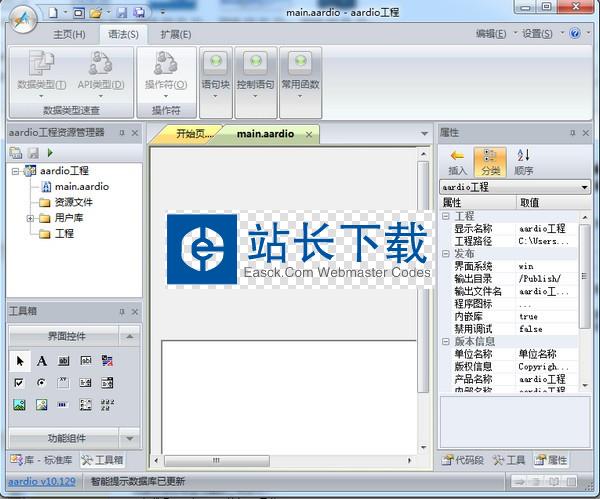
Task: Switch to the 主页(H) ribbon tab
Action: click(69, 34)
